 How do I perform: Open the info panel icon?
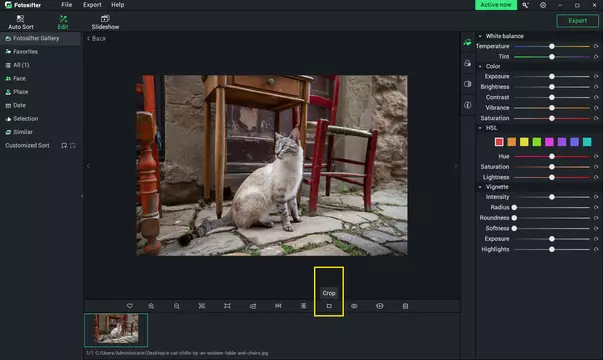[468, 105]
